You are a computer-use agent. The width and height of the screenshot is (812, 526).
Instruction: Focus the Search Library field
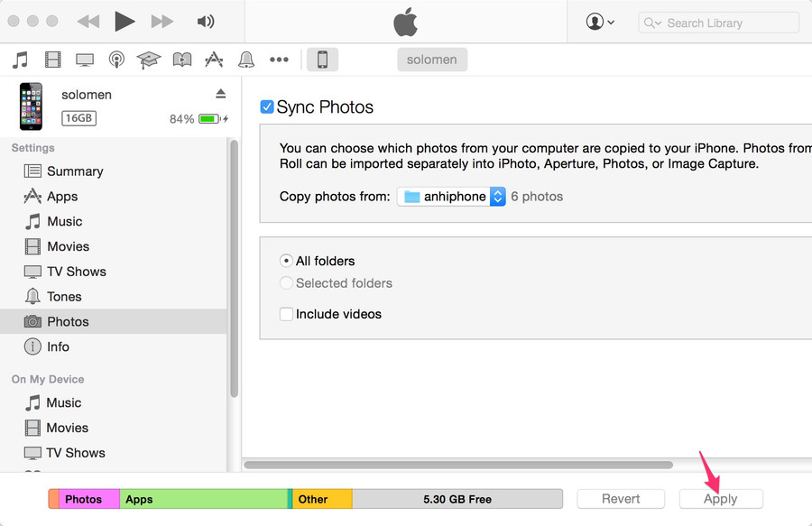point(718,23)
